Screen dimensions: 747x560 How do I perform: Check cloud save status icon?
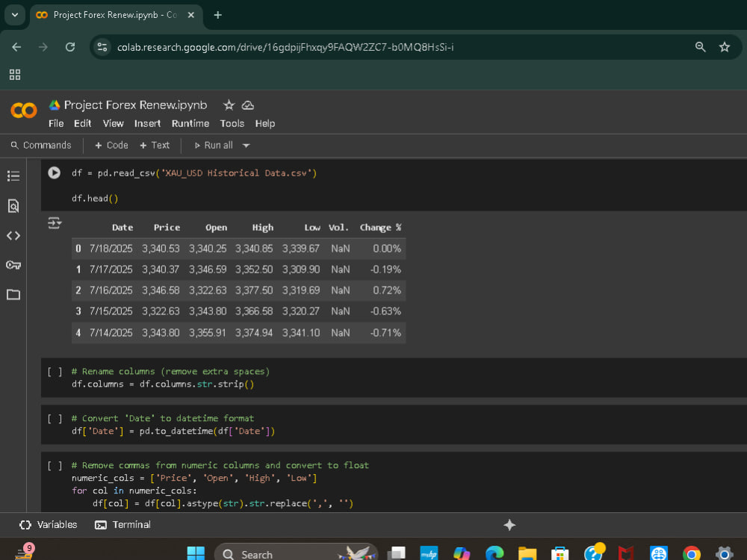click(x=248, y=105)
